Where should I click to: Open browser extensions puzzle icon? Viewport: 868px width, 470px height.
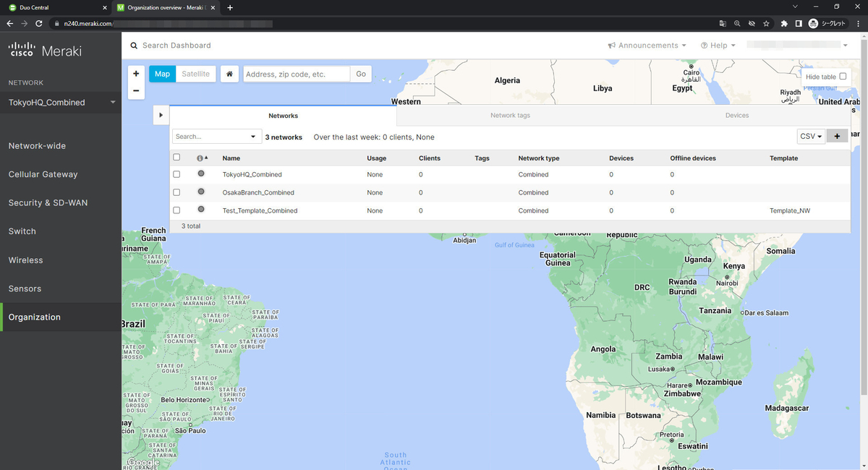pos(784,23)
